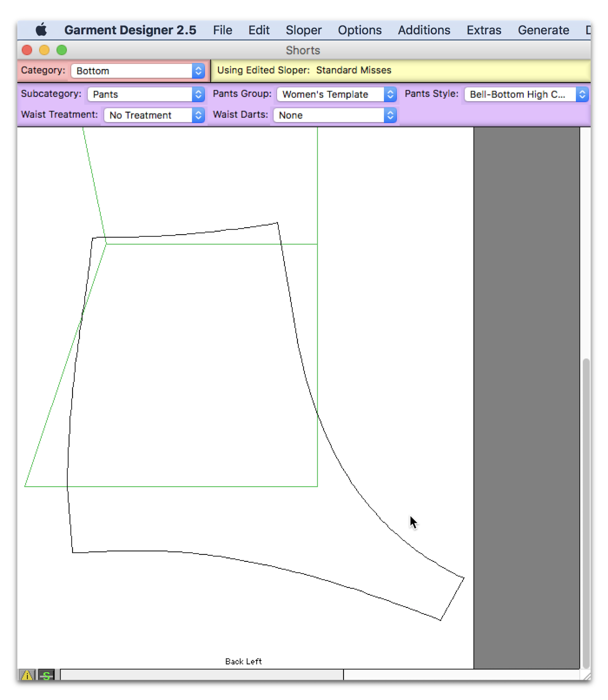Viewport: 608px width, 700px height.
Task: Click the horizontal scrollbar at bottom
Action: coord(202,675)
